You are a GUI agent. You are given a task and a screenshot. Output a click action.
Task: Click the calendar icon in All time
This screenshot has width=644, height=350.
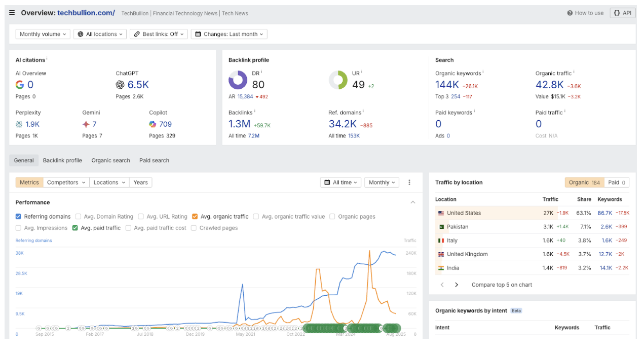(x=327, y=183)
